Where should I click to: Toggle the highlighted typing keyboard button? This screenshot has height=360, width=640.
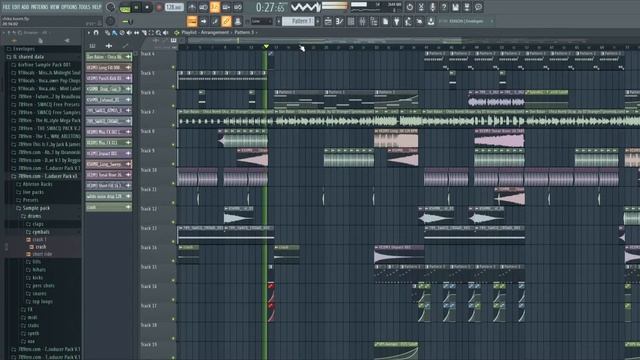point(192,21)
